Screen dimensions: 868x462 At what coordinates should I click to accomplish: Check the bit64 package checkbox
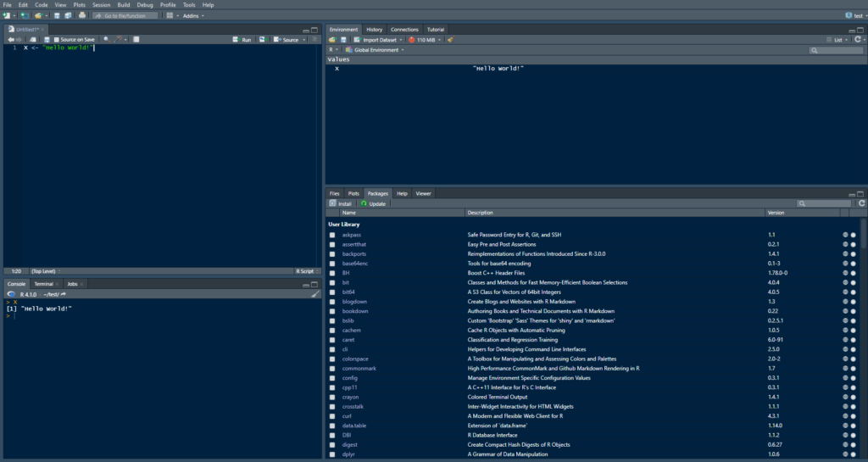point(332,292)
